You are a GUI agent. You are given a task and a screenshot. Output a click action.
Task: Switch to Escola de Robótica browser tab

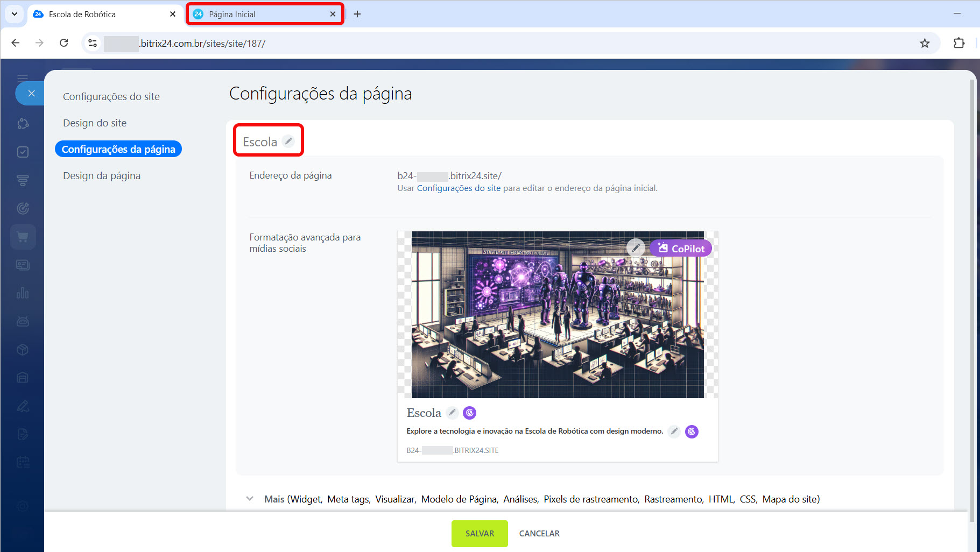[102, 15]
